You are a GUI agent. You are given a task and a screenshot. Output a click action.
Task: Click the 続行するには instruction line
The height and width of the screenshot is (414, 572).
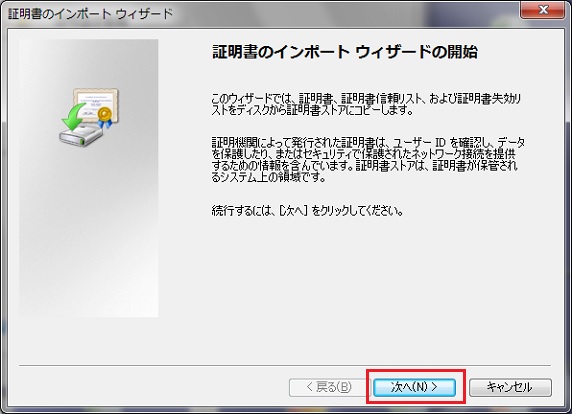(307, 211)
